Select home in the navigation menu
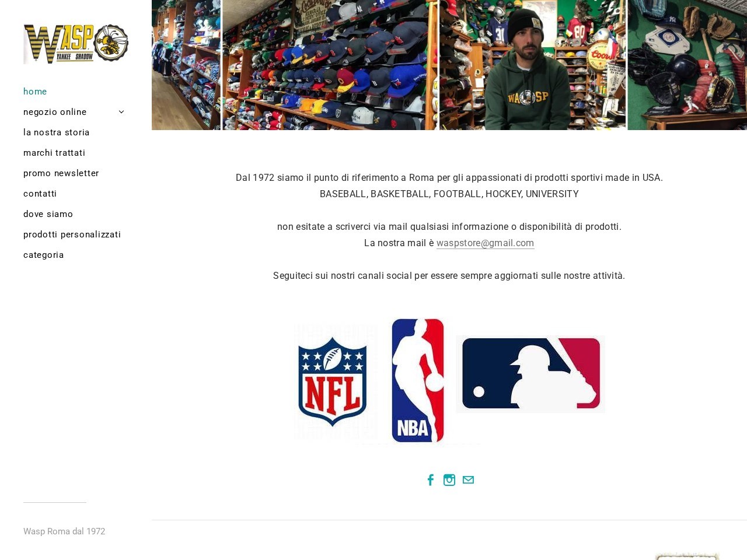The image size is (747, 560). [35, 92]
